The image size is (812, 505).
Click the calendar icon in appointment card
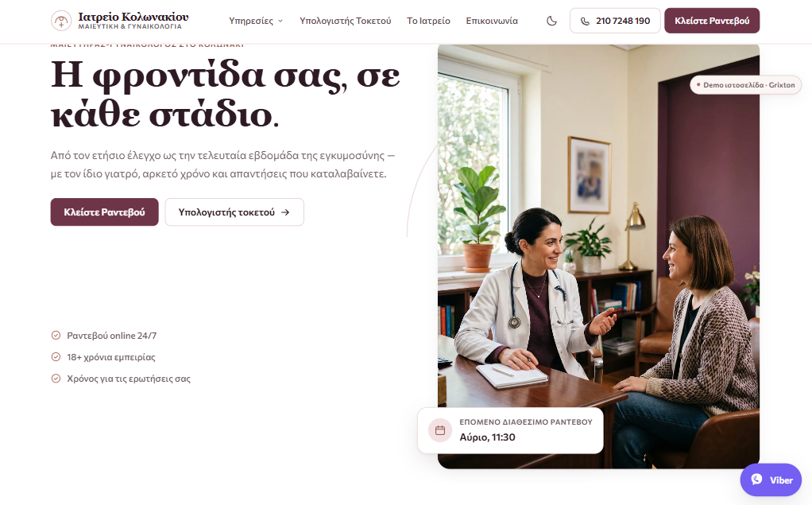(x=440, y=430)
